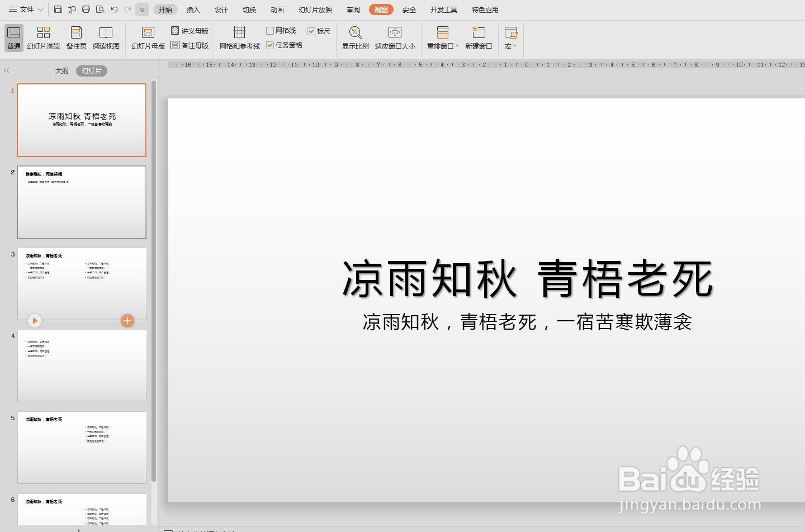Viewport: 805px width, 532px height.
Task: Select slide 4 thumbnail
Action: click(82, 366)
